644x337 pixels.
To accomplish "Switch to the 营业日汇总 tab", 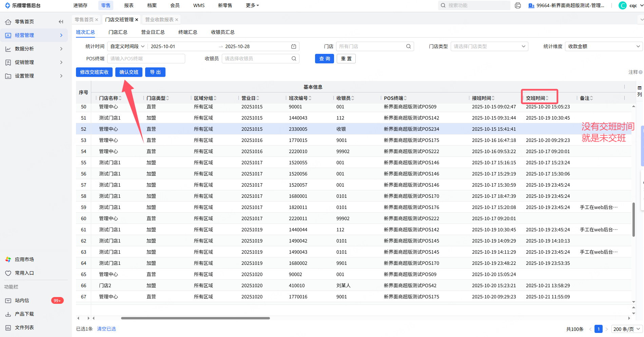I will (x=153, y=32).
